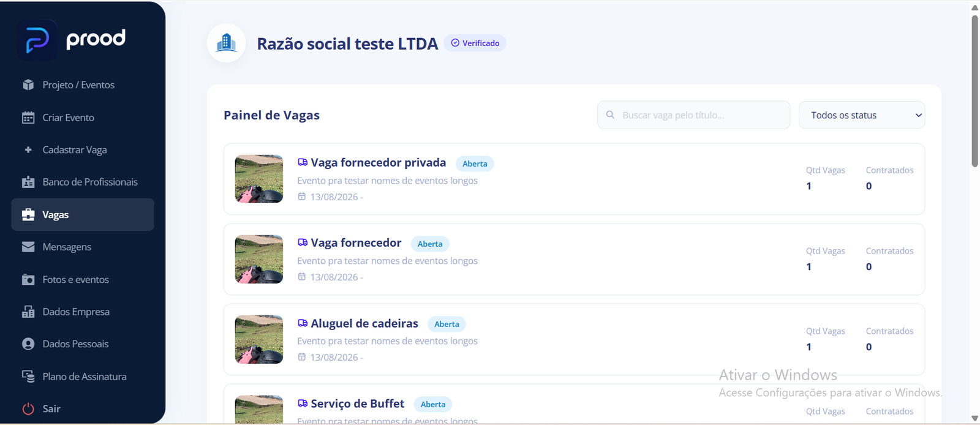Click thumbnail of Vaga fornecedor privada card
Viewport: 980px width, 425px height.
coord(259,179)
